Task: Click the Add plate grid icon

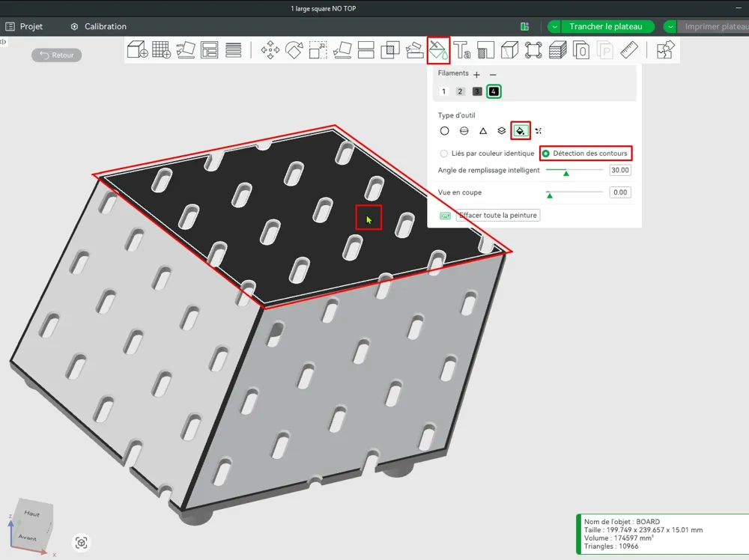Action: tap(162, 49)
